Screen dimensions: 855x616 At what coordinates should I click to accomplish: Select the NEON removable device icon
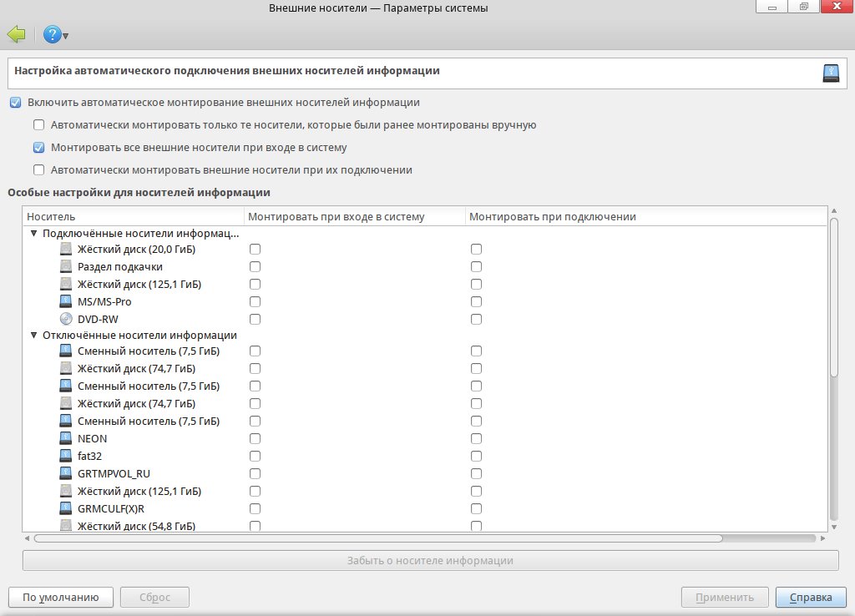tap(66, 438)
